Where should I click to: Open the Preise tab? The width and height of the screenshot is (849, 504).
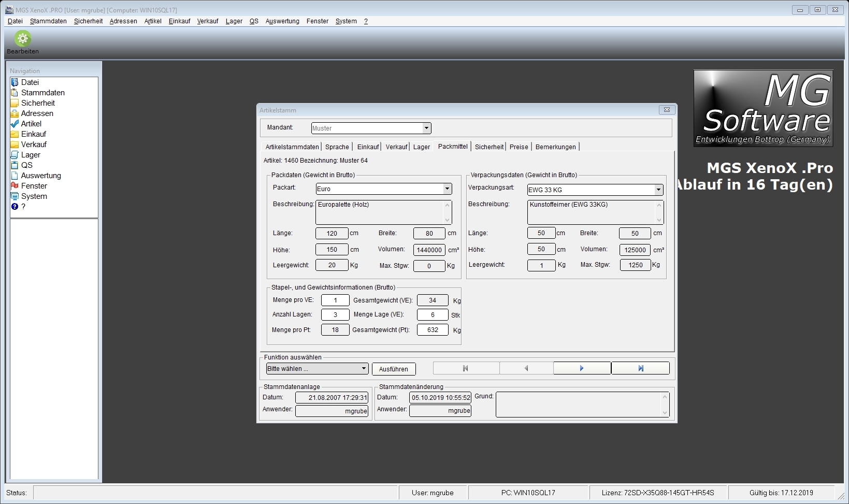[519, 147]
